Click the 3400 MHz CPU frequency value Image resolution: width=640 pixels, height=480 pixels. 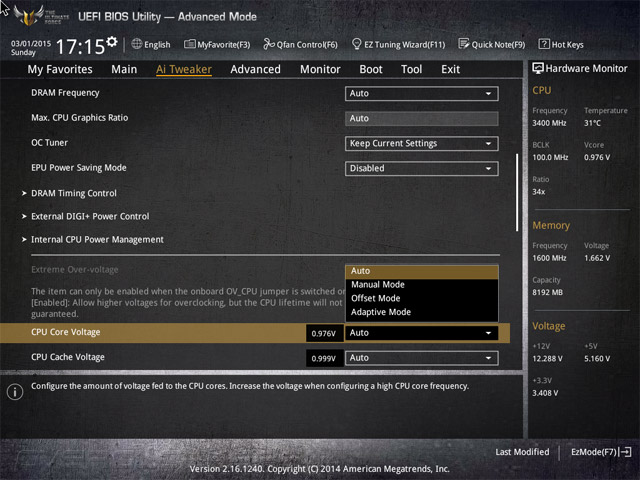(549, 123)
